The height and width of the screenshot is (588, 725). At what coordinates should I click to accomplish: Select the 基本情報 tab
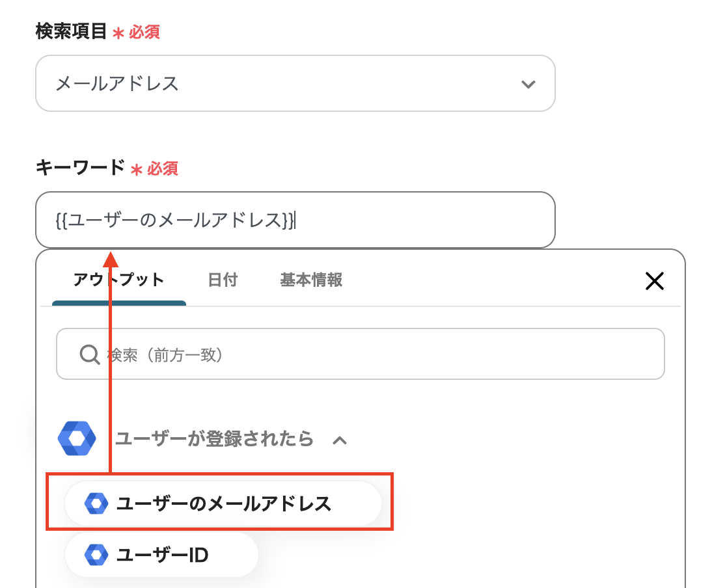click(x=311, y=280)
